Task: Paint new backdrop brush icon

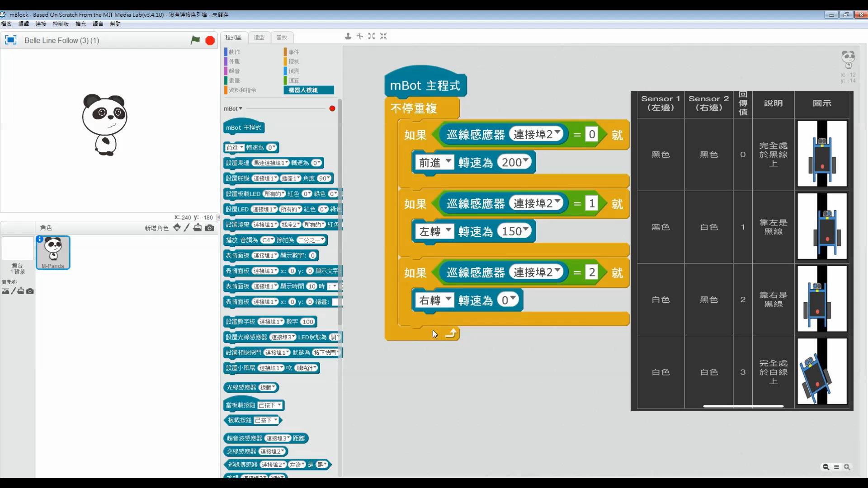Action: (13, 291)
